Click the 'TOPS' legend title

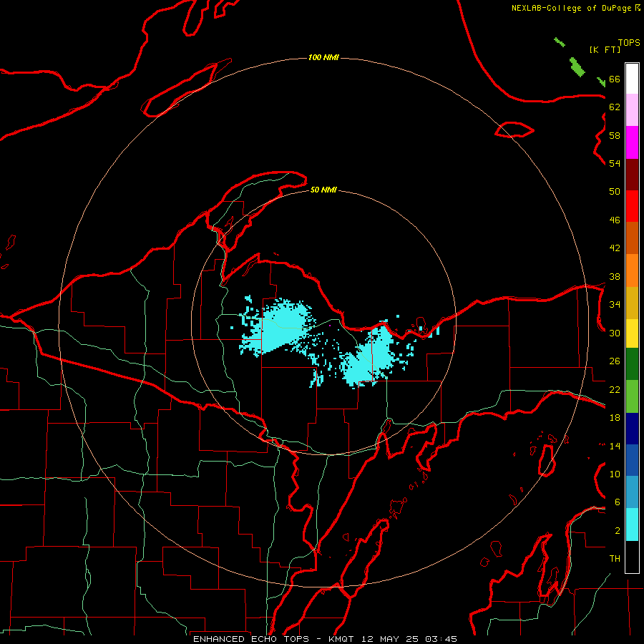[629, 42]
